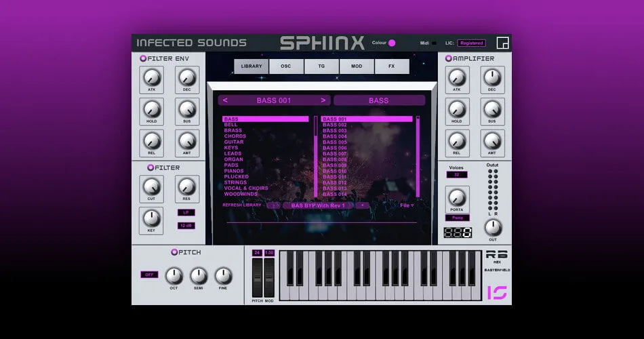This screenshot has width=644, height=339.
Task: Adjust the Filter Env AMT knob
Action: coord(187,141)
